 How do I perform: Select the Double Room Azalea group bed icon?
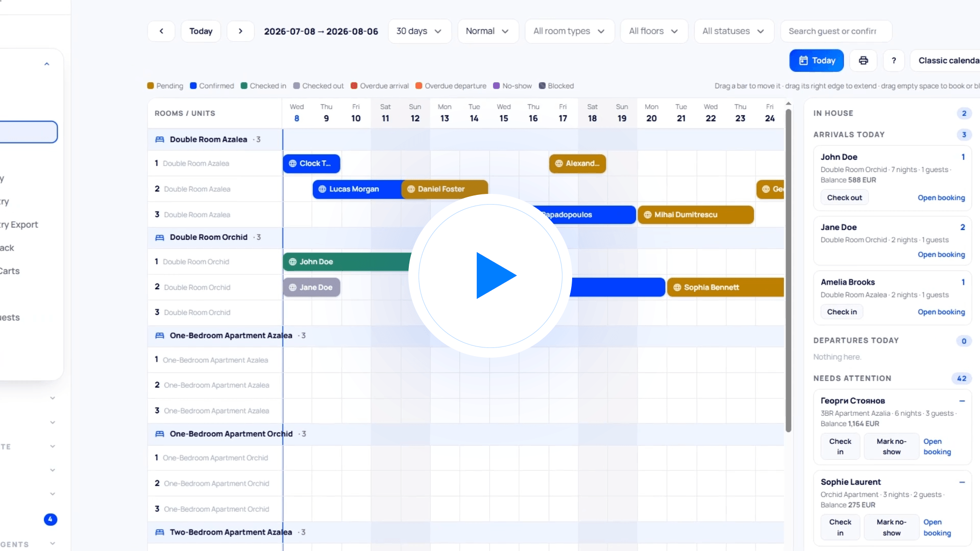[160, 139]
